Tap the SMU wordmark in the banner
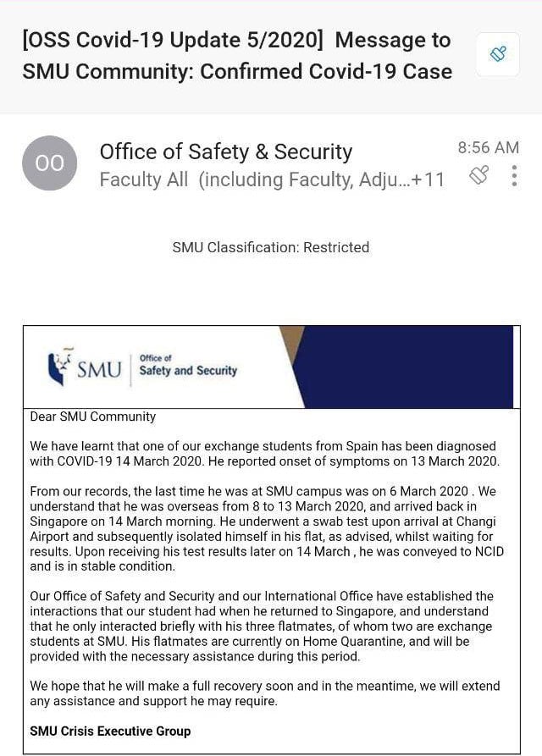 pyautogui.click(x=99, y=370)
